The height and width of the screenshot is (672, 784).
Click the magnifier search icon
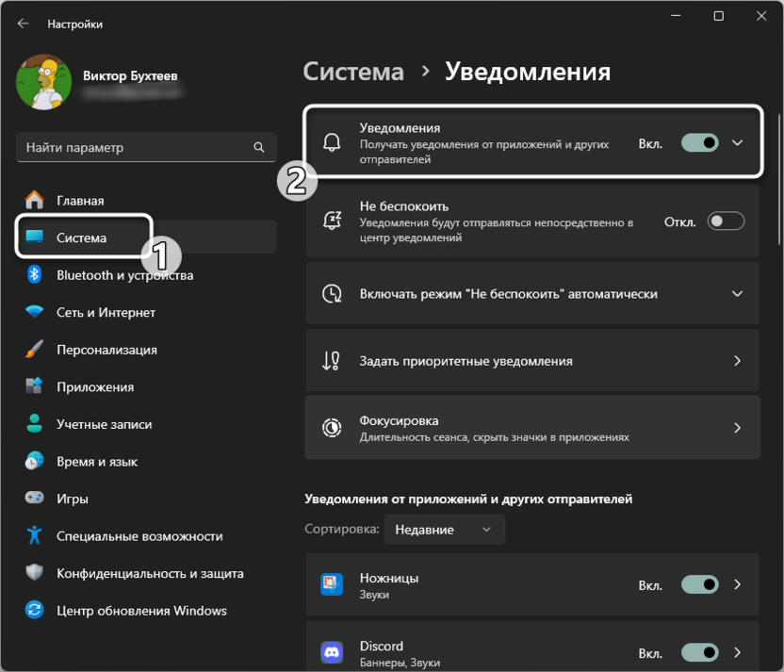click(x=258, y=147)
